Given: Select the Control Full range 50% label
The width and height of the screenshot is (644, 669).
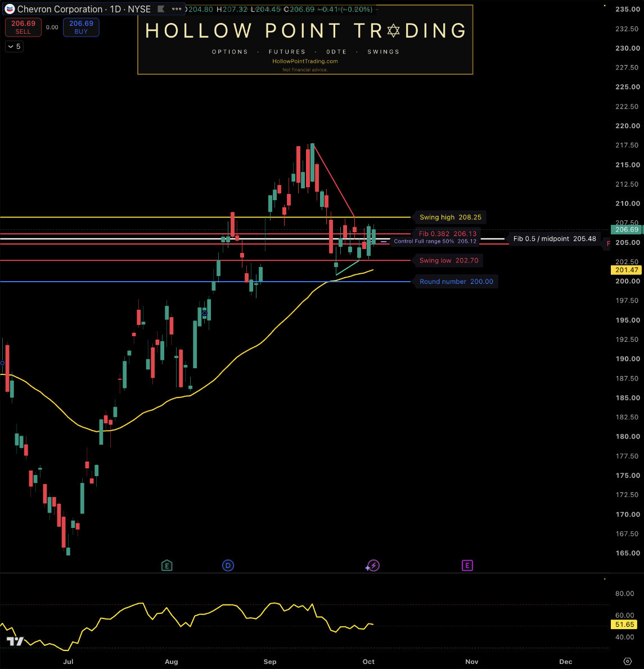Looking at the screenshot, I should tap(435, 242).
